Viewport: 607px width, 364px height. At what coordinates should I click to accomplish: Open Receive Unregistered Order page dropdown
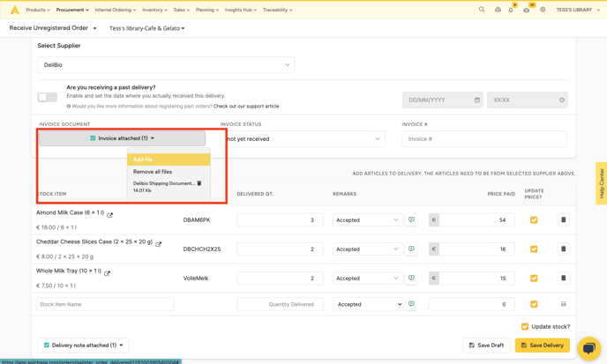53,28
